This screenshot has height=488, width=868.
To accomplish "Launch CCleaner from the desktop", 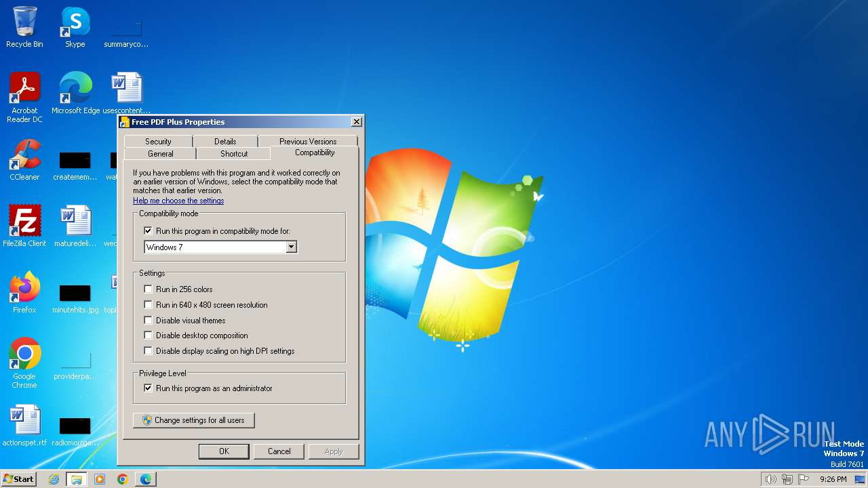I will point(24,160).
